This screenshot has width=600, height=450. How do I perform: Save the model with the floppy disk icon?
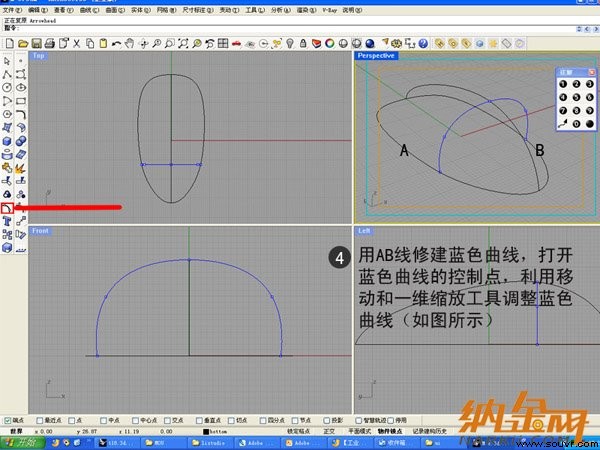click(x=36, y=44)
